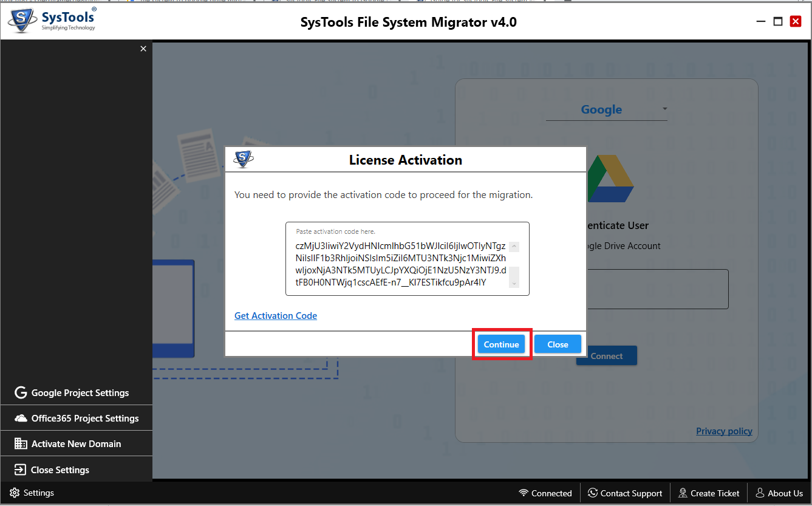812x506 pixels.
Task: Click the Settings gear icon
Action: [15, 493]
